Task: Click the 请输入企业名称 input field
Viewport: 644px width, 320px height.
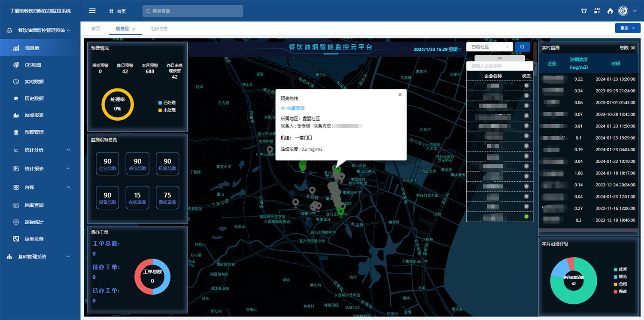Action: (x=499, y=66)
